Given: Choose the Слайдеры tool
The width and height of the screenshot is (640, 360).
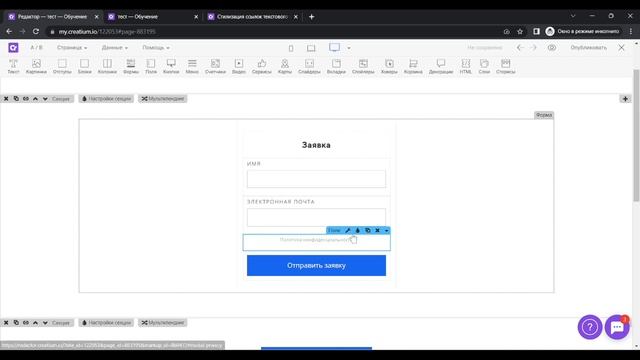Looking at the screenshot, I should 309,66.
